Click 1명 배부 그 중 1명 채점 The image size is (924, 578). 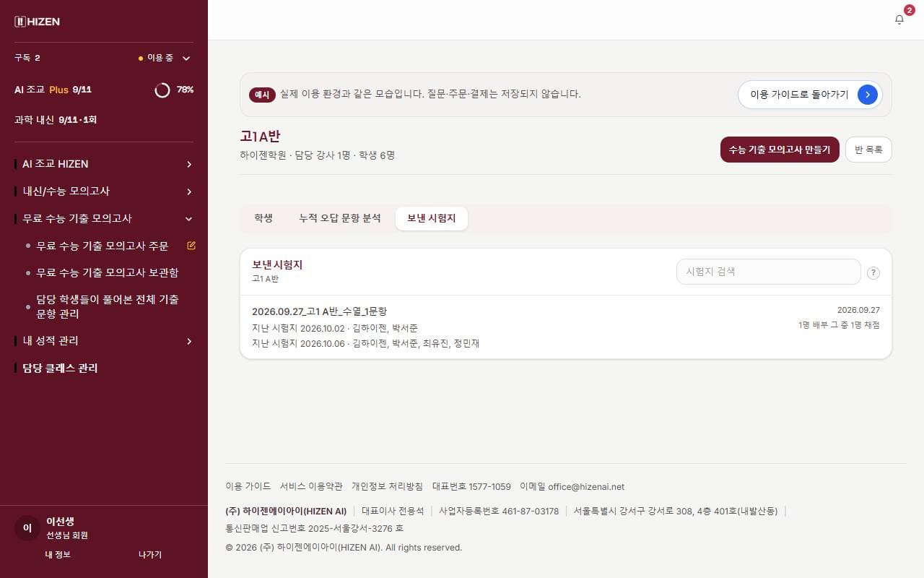tap(839, 325)
